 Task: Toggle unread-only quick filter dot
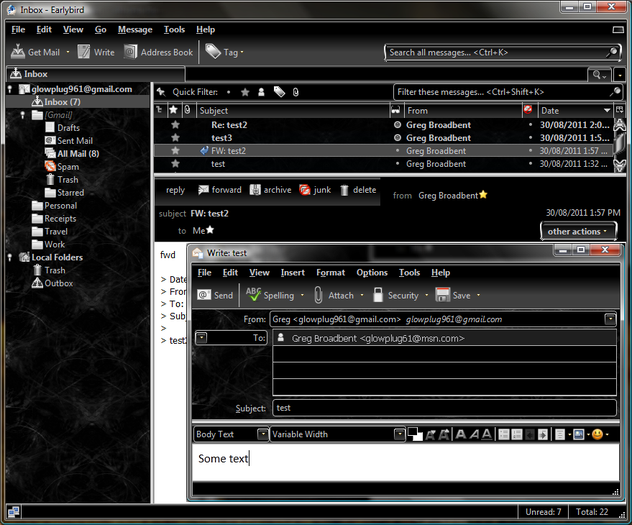(x=229, y=92)
